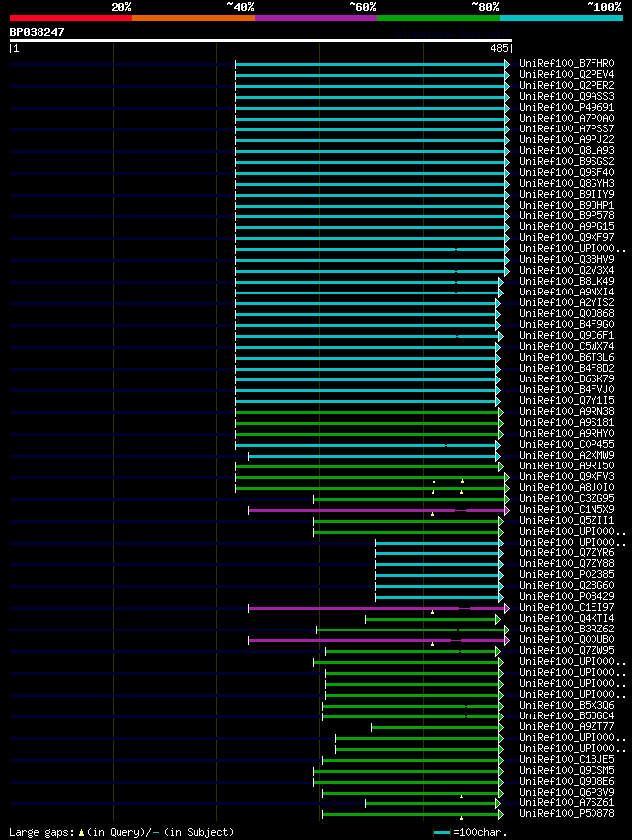Open hit UniRef100_A7P0A0

[567, 118]
